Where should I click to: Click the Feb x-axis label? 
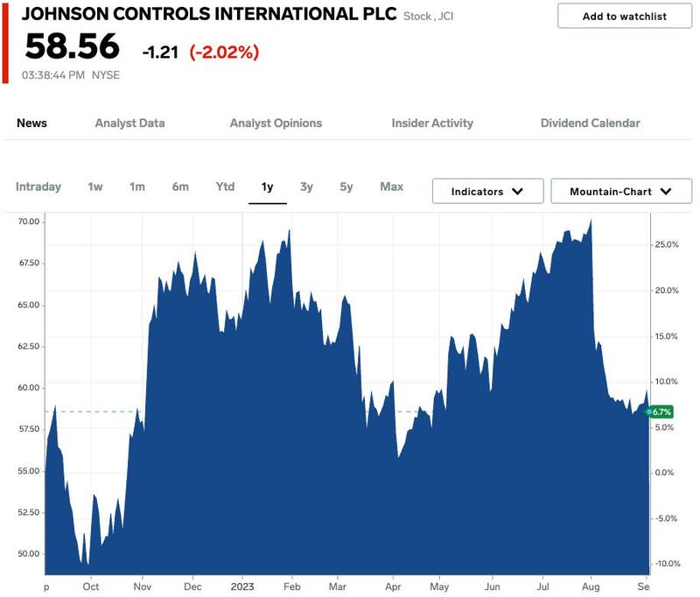[292, 586]
